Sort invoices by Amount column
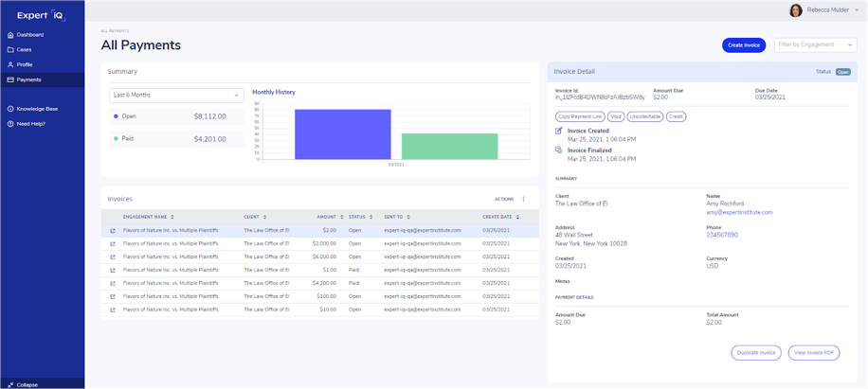868x389 pixels. click(341, 217)
